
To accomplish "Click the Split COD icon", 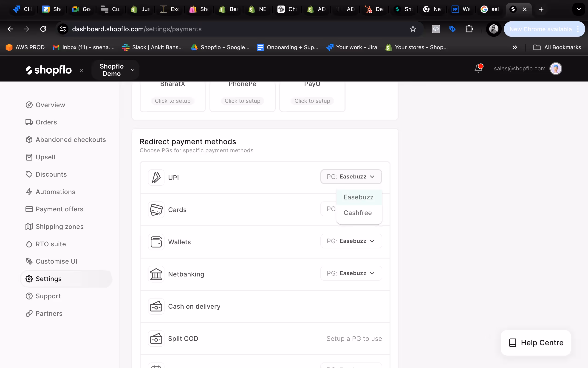I will click(x=156, y=339).
